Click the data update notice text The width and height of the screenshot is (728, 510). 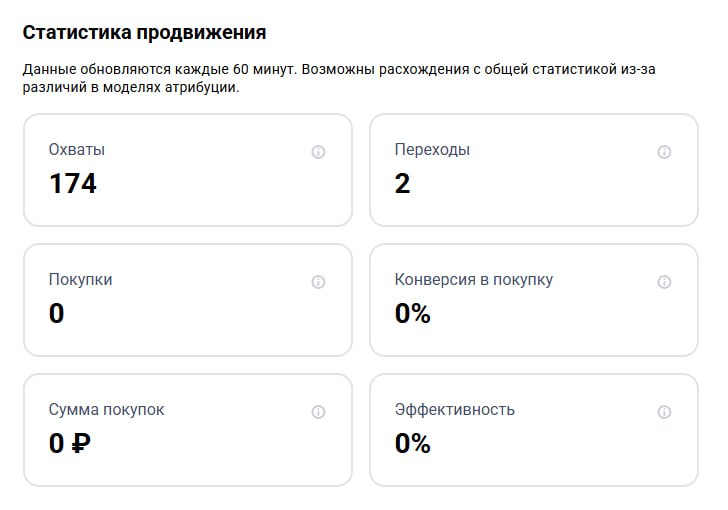(x=339, y=78)
